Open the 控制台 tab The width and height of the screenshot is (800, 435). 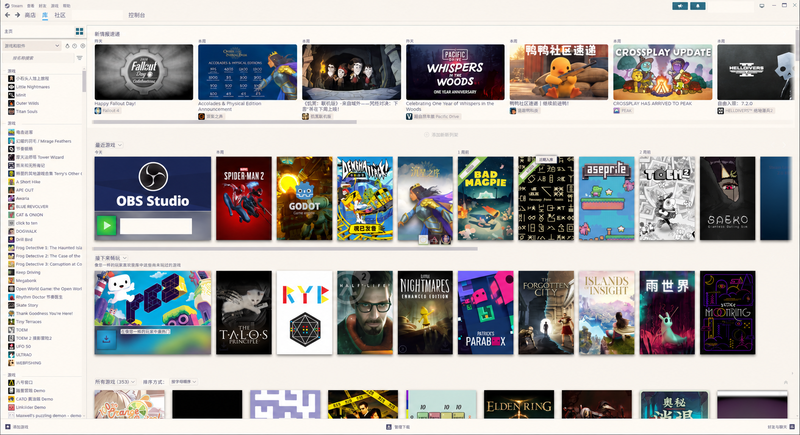[x=137, y=15]
